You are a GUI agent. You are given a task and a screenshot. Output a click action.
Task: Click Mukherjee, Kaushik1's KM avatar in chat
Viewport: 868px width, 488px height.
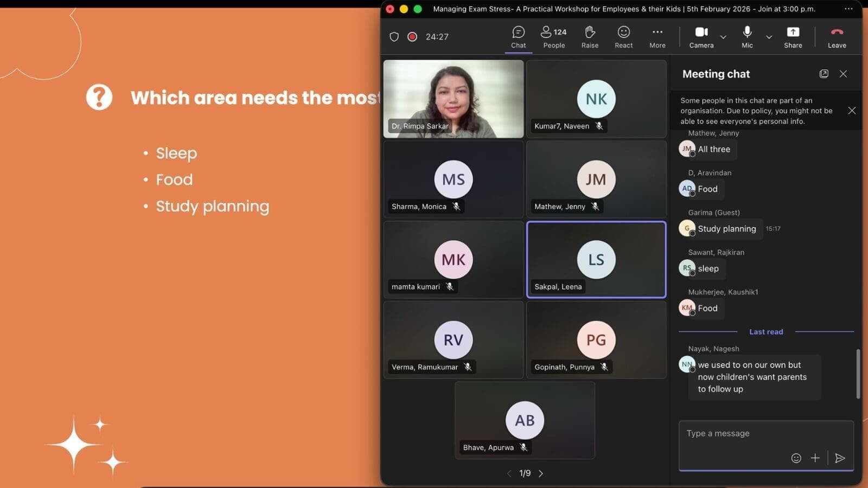pos(687,308)
